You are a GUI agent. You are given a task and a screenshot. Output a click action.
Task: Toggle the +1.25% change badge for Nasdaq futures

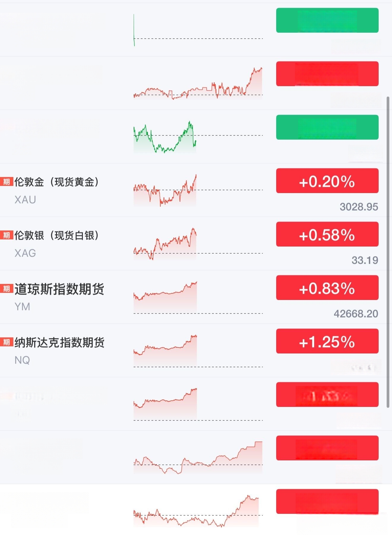coord(327,341)
